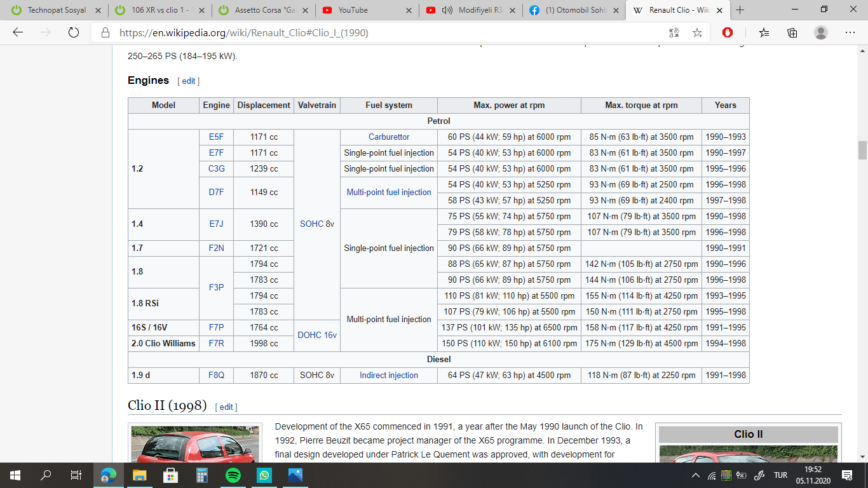Open the F7R engine link
868x488 pixels.
pos(216,344)
